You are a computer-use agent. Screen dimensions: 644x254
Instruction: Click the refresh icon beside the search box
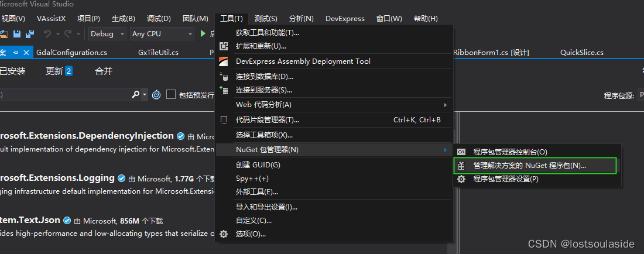pyautogui.click(x=156, y=95)
